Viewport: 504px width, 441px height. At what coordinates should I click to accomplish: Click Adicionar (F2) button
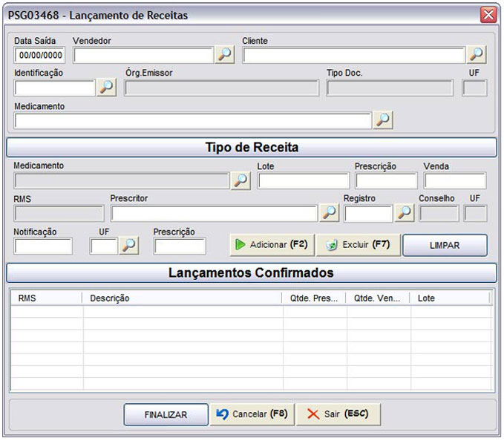click(272, 245)
